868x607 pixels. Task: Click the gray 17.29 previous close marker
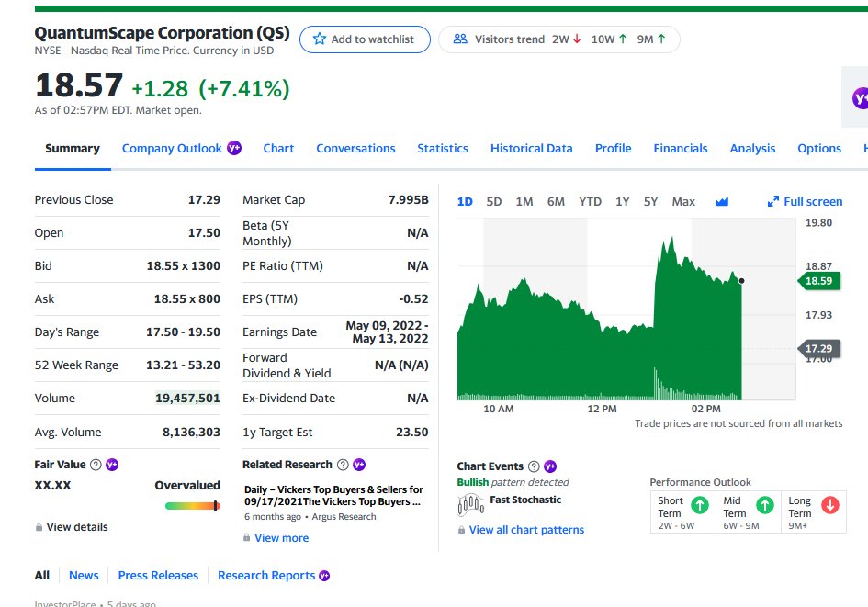click(818, 349)
